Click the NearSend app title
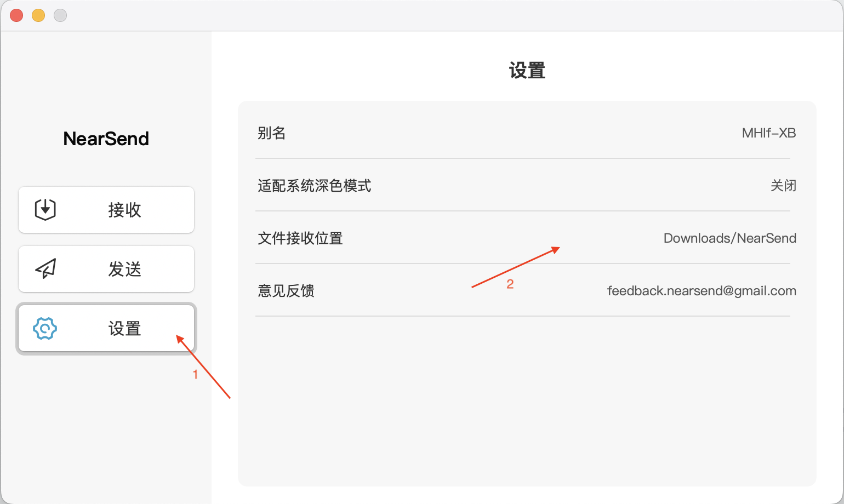This screenshot has width=844, height=504. click(x=106, y=139)
